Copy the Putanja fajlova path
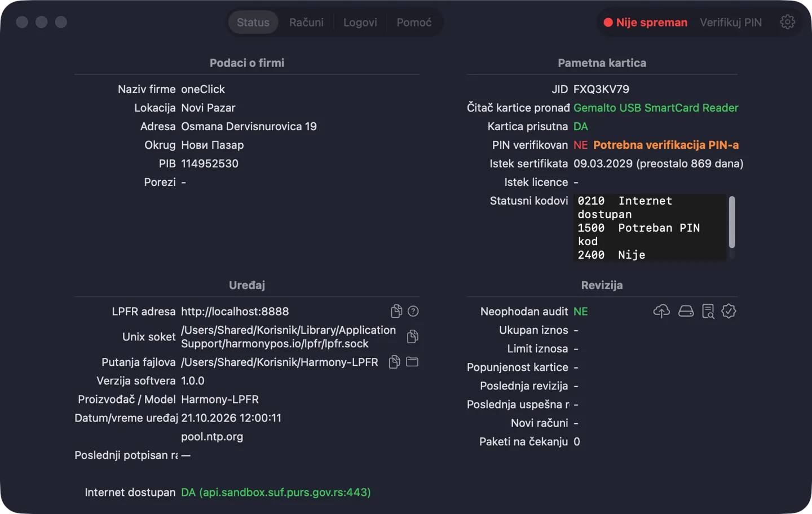Screen dimensions: 812x514 pos(395,362)
